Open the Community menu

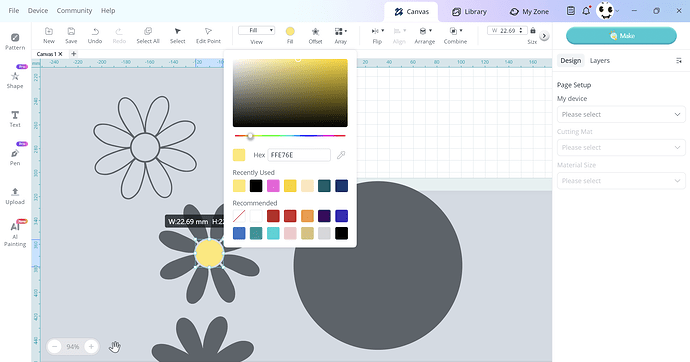click(x=74, y=11)
